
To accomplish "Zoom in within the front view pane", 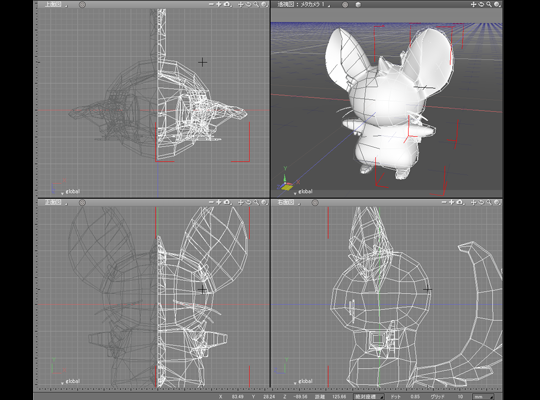I will click(219, 202).
